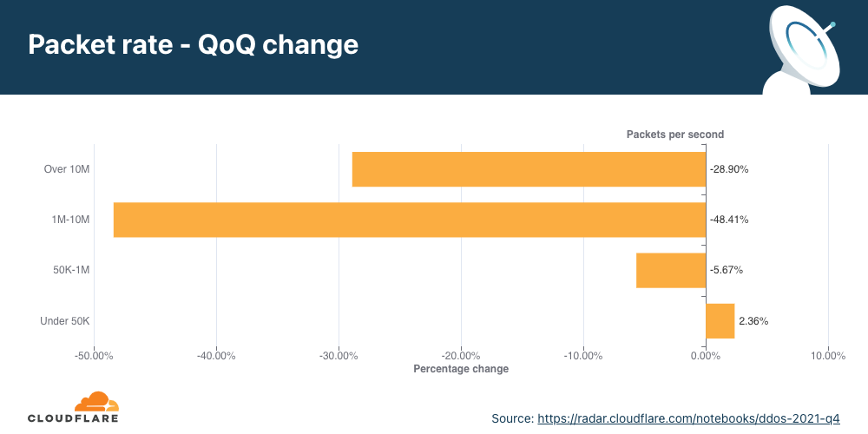Select the 1M-10M orange bar
The width and height of the screenshot is (868, 434).
(409, 220)
